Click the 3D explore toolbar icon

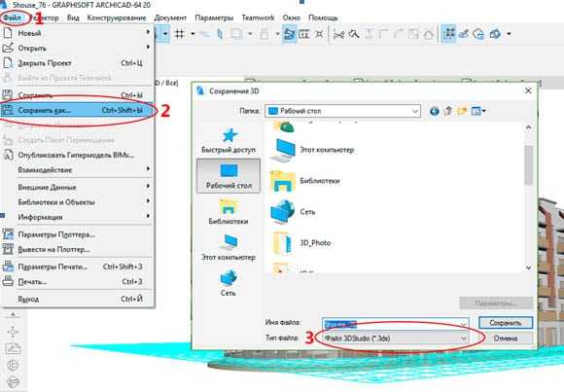[463, 34]
